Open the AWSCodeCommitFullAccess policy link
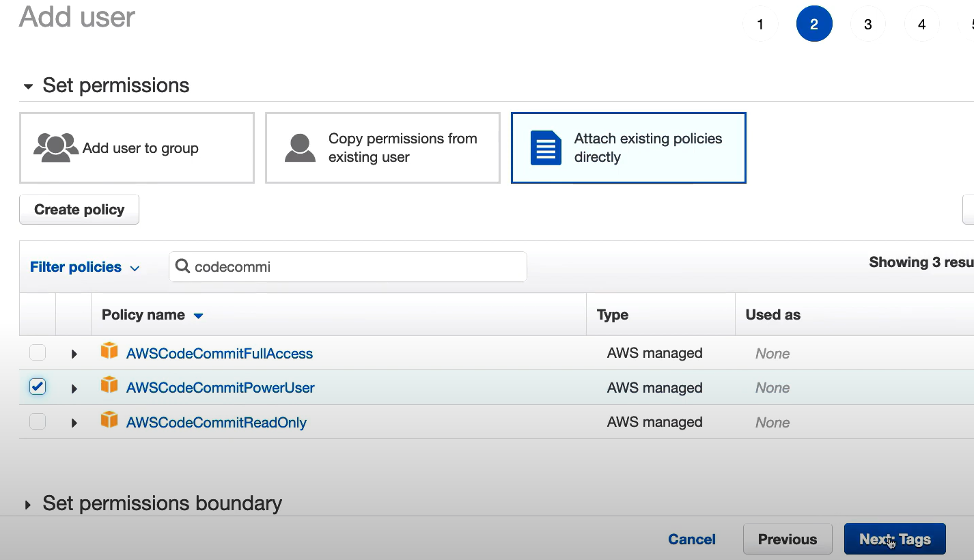974x560 pixels. (219, 354)
